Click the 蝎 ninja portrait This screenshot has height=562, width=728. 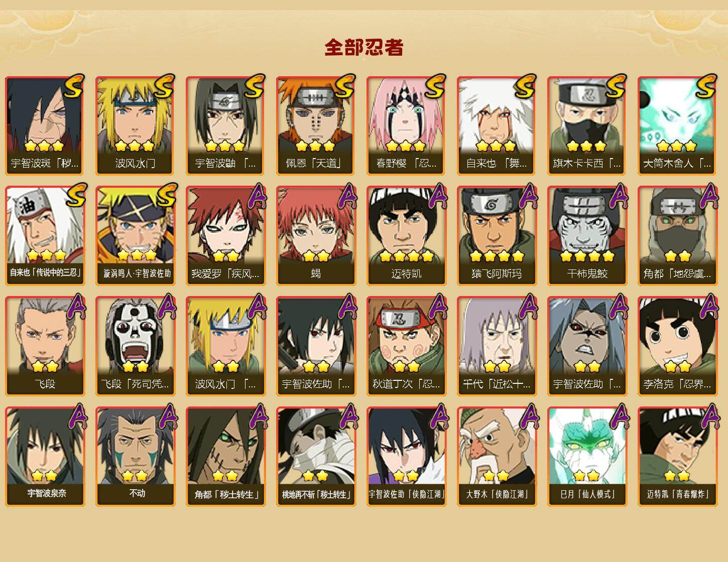(316, 236)
